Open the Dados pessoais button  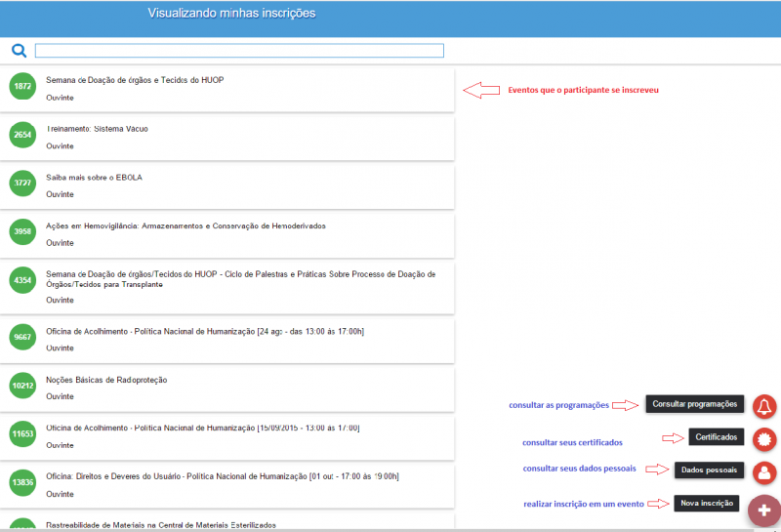pos(709,471)
